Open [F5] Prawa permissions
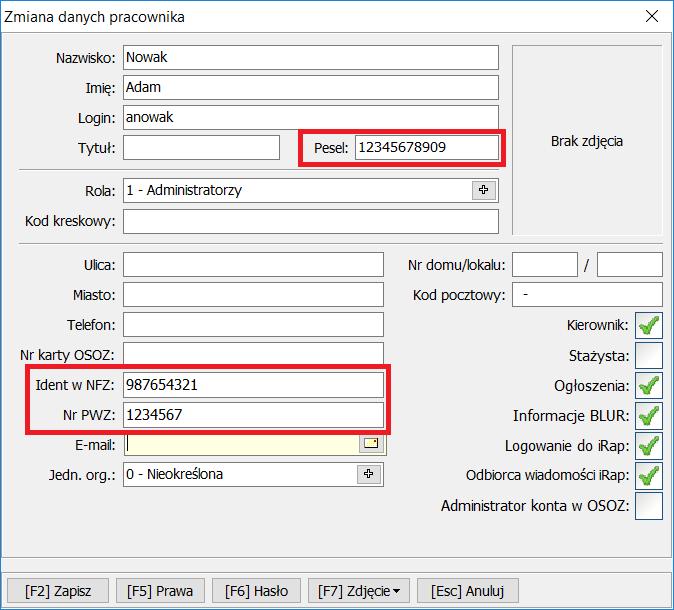Screen dimensions: 674x610 click(160, 591)
